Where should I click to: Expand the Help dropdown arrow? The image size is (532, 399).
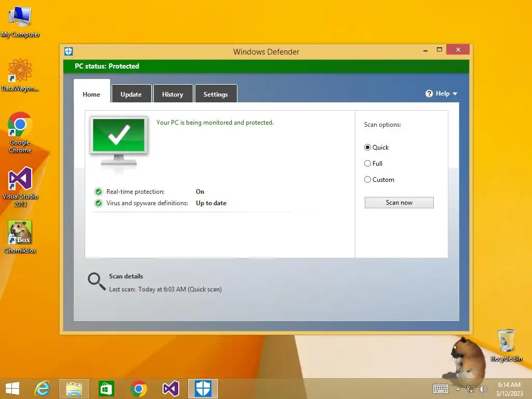tap(455, 94)
